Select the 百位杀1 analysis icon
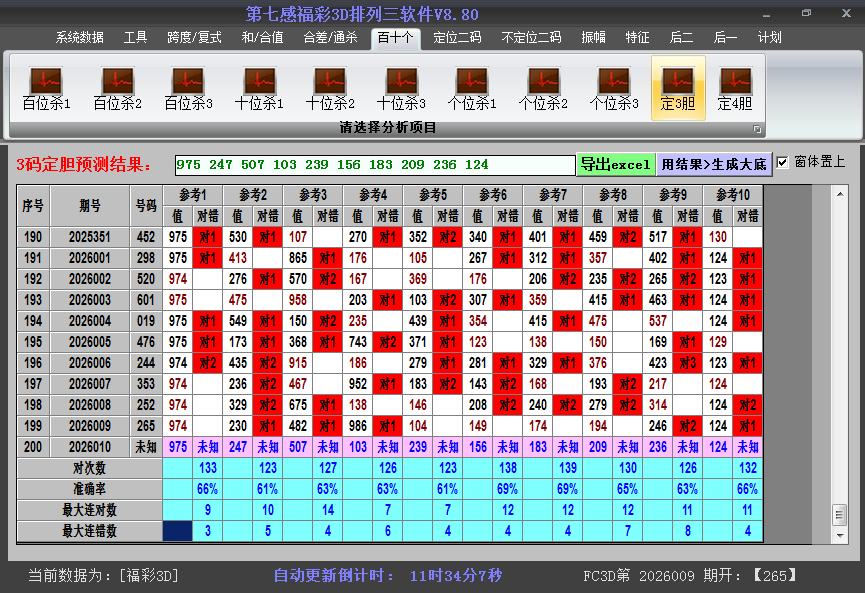 pyautogui.click(x=46, y=88)
